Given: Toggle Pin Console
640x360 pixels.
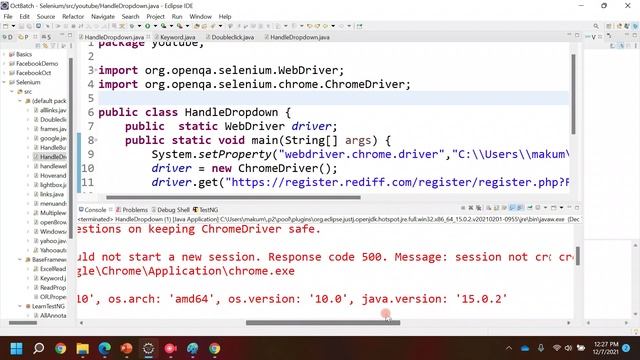Looking at the screenshot, I should (530, 208).
